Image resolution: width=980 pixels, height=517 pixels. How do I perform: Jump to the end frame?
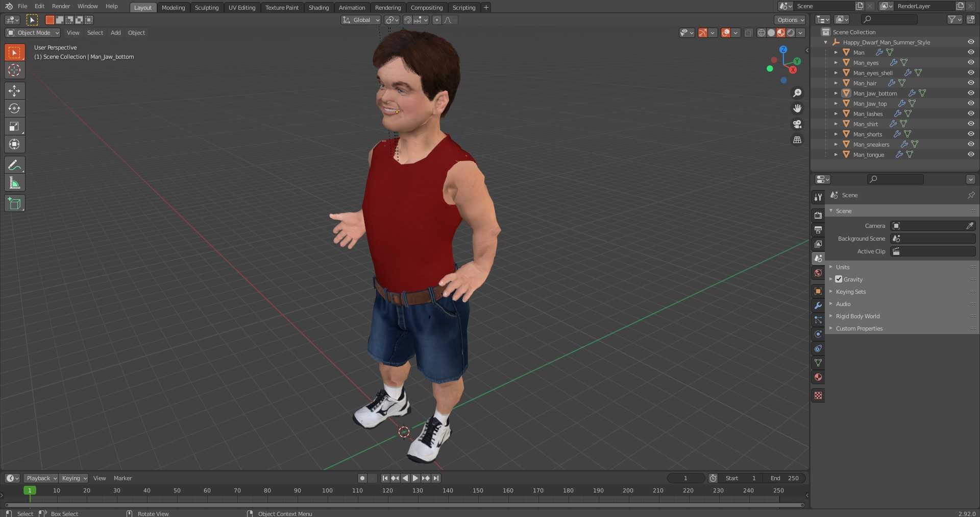[436, 478]
